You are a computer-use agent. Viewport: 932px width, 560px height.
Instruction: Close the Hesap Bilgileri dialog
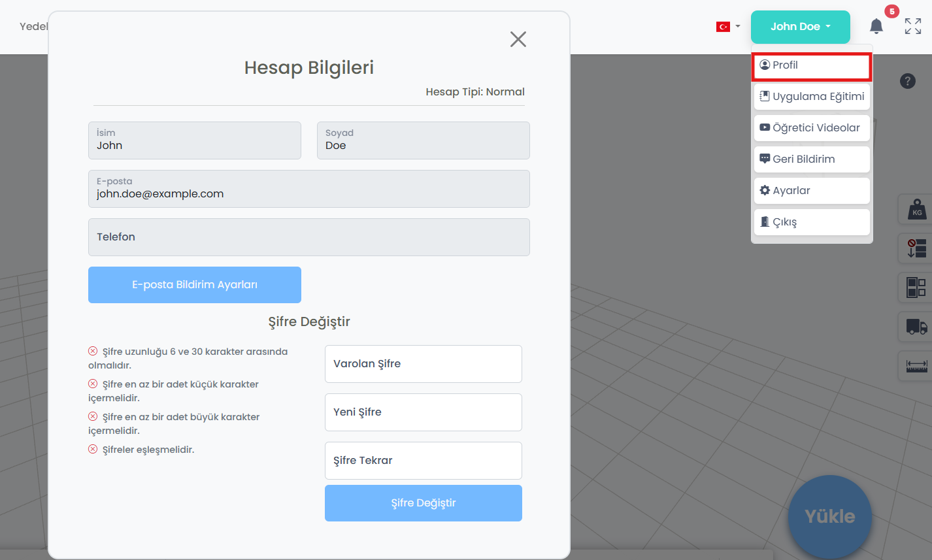coord(518,39)
